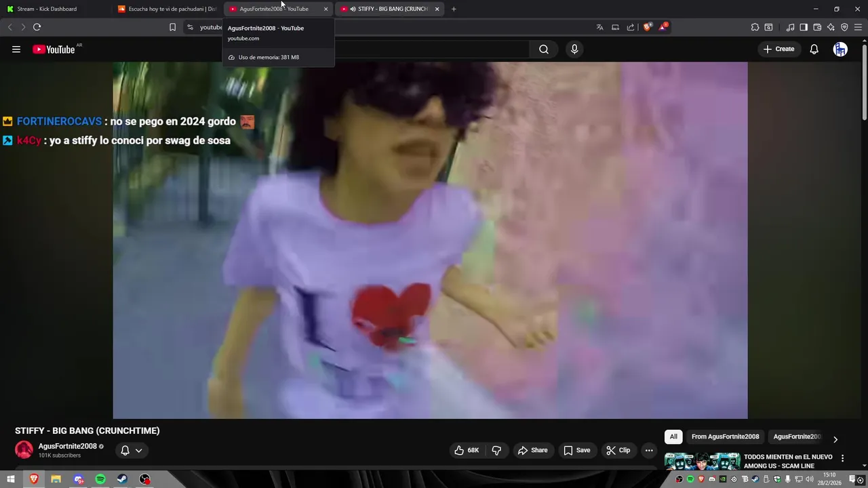
Task: Open the Brave Wallet icon
Action: click(x=817, y=27)
